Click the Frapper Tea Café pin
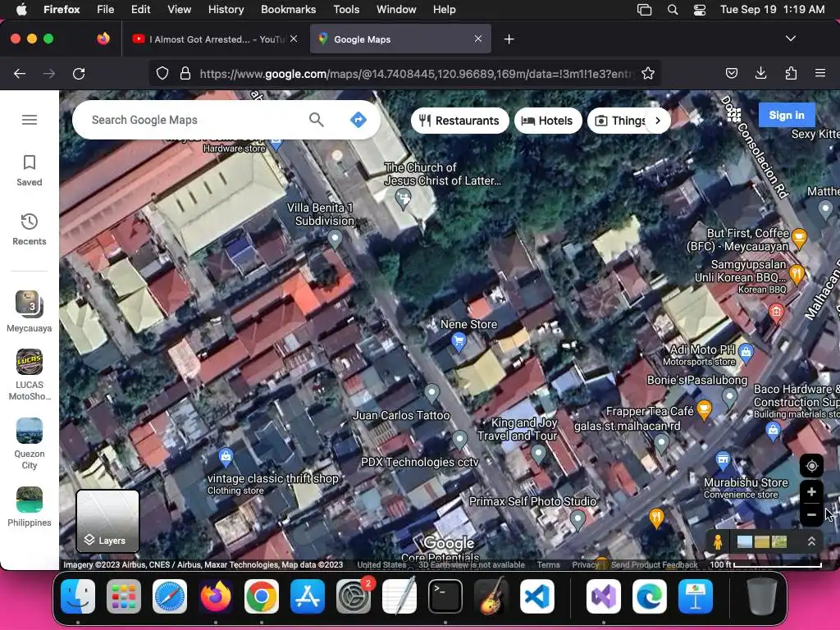This screenshot has height=630, width=840. coord(705,410)
